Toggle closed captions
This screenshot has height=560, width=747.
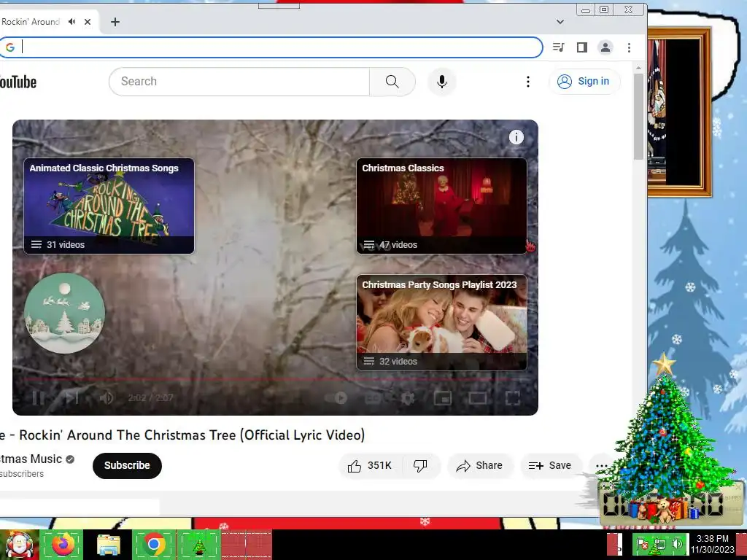373,397
